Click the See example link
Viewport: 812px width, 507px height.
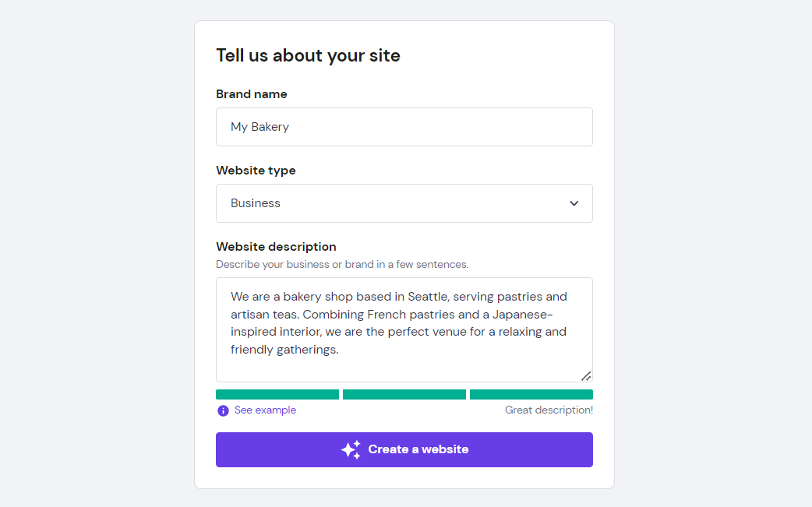click(x=265, y=410)
